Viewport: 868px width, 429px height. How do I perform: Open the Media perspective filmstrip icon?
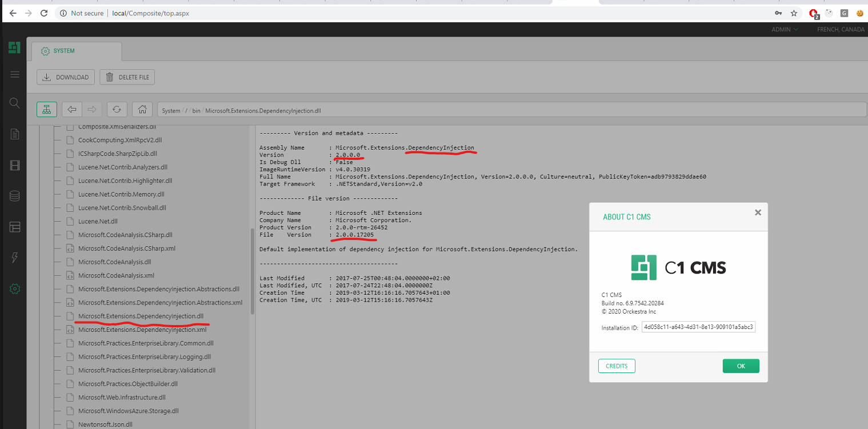pyautogui.click(x=14, y=165)
